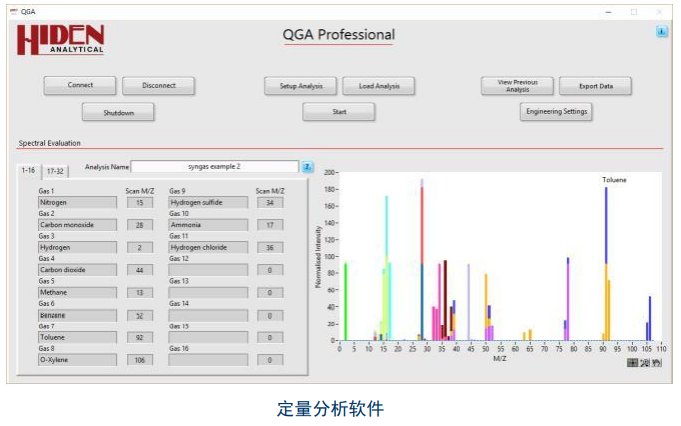
Task: Select the graph pan hand tool
Action: tap(657, 362)
